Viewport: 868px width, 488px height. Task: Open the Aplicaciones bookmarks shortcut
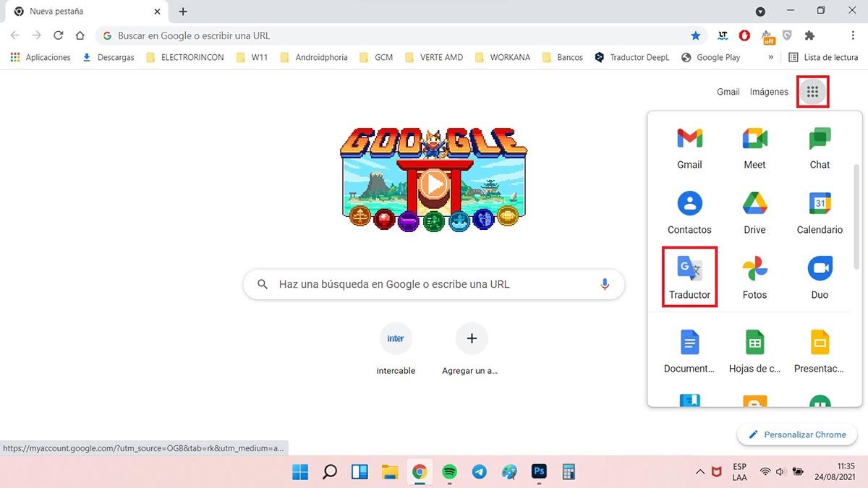point(41,57)
